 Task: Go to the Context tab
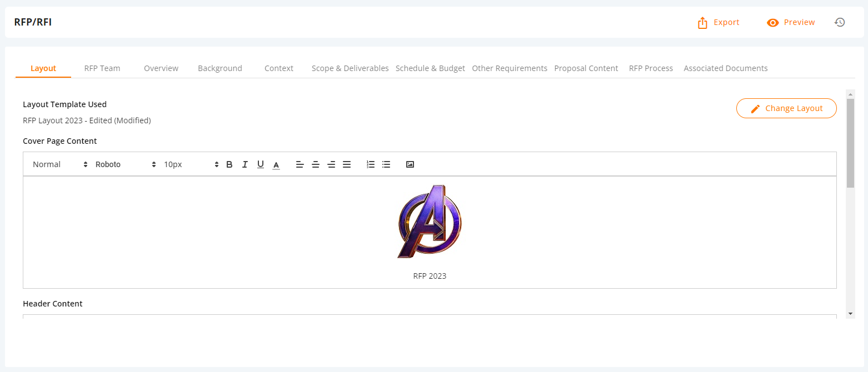pyautogui.click(x=279, y=68)
